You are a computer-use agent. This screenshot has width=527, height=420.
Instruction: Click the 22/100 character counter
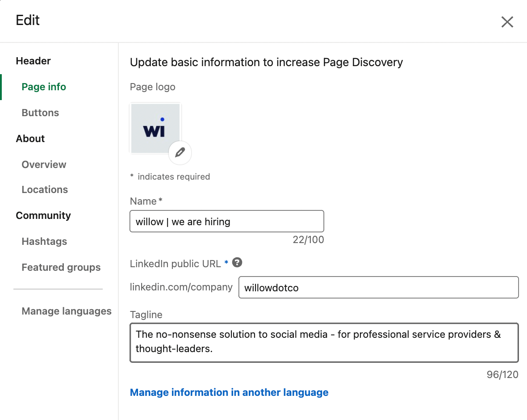tap(308, 240)
